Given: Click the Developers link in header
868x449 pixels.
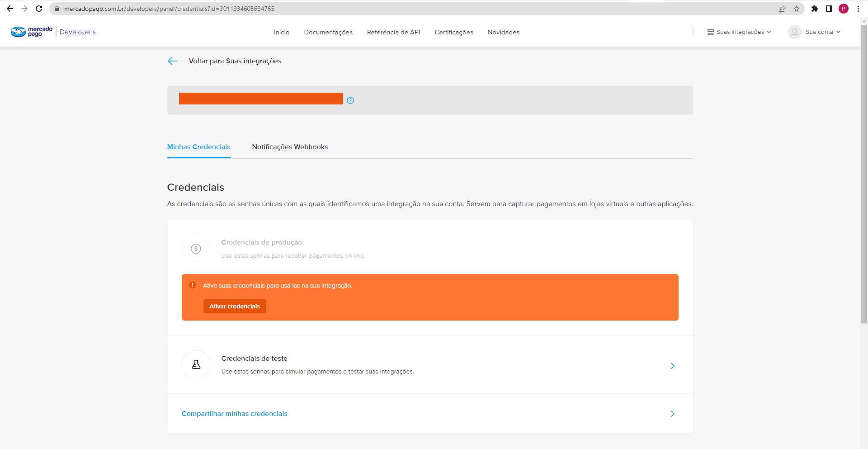Looking at the screenshot, I should pos(78,32).
